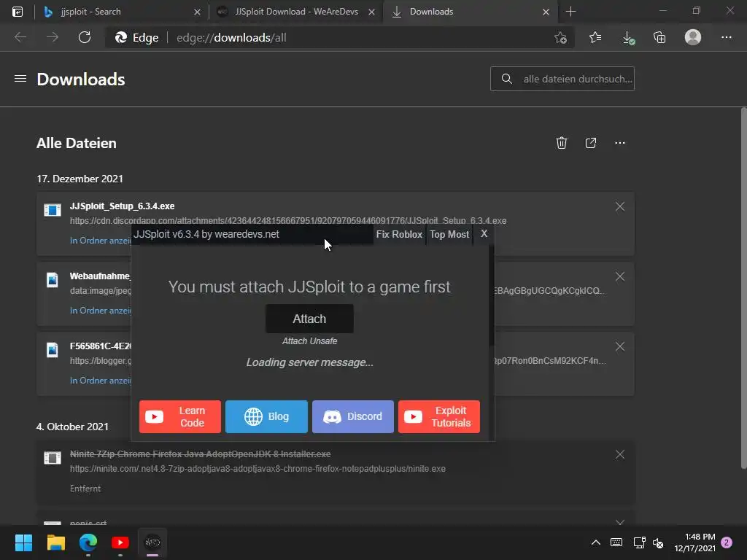Image resolution: width=747 pixels, height=560 pixels.
Task: Open the Downloads toolbar icon
Action: click(628, 38)
